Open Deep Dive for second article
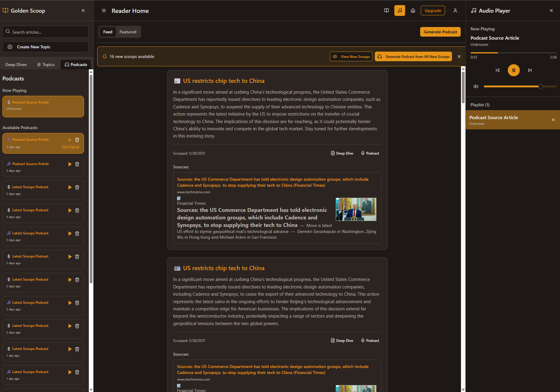Screen dimensions: 560x392 (342, 340)
